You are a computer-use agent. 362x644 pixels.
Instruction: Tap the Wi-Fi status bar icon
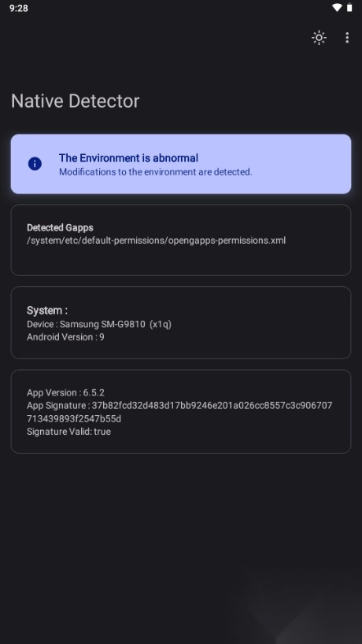(337, 8)
